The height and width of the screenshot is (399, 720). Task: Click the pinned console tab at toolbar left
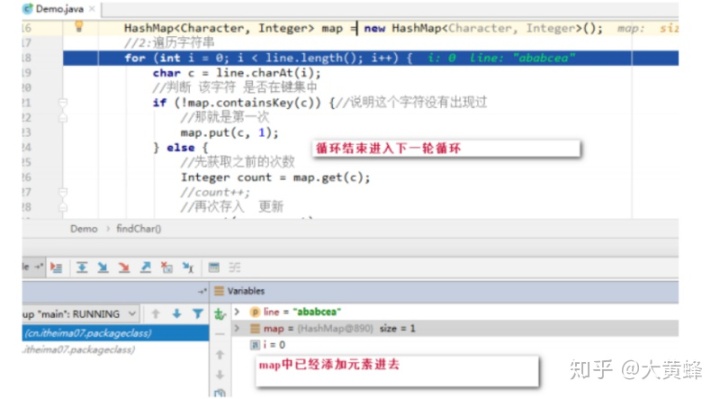click(x=33, y=267)
